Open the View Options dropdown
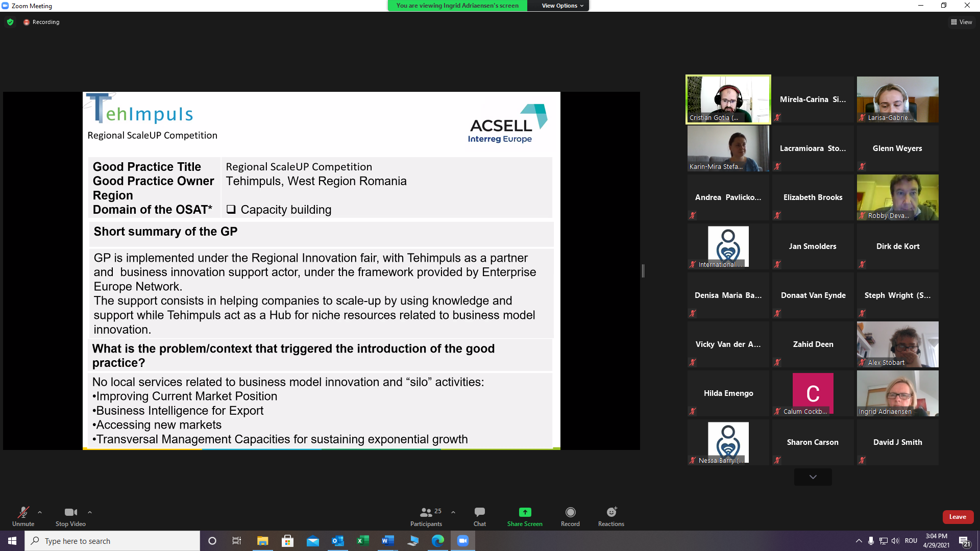Screen dimensions: 980x551 [x=558, y=6]
